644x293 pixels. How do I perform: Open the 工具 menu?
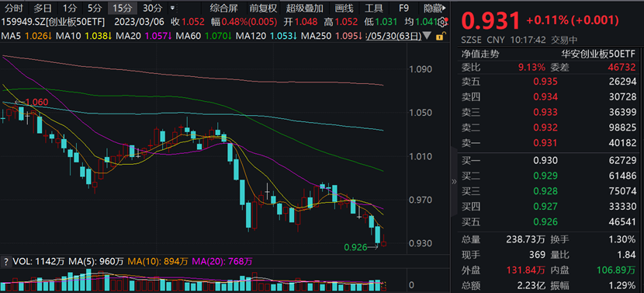tap(373, 8)
